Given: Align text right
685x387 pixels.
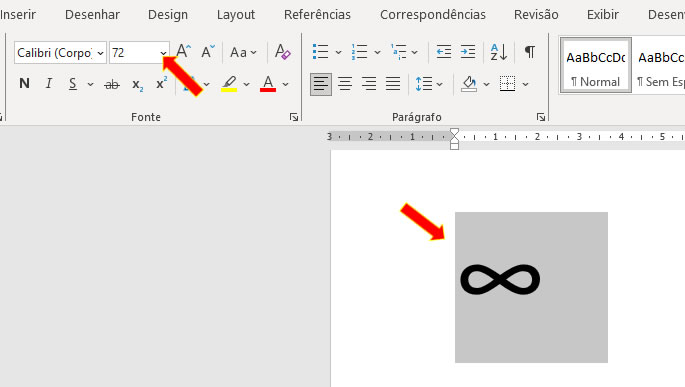Looking at the screenshot, I should [369, 83].
